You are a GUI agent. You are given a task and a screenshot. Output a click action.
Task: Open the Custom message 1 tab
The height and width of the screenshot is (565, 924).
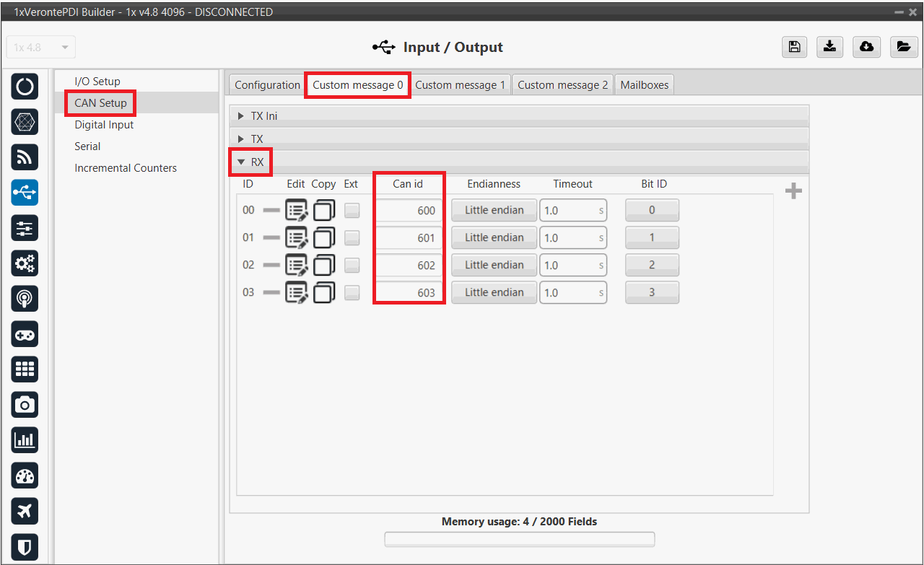(460, 85)
